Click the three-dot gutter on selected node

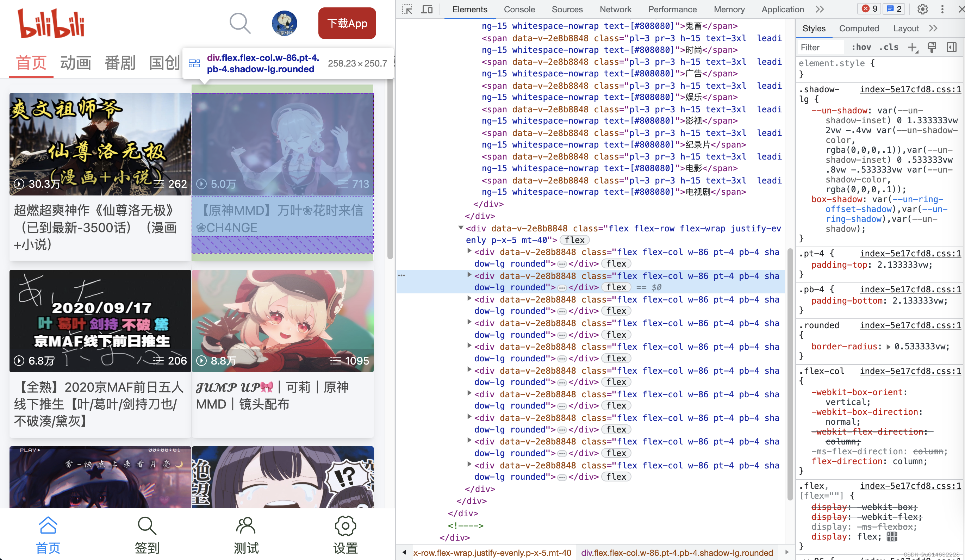coord(401,275)
